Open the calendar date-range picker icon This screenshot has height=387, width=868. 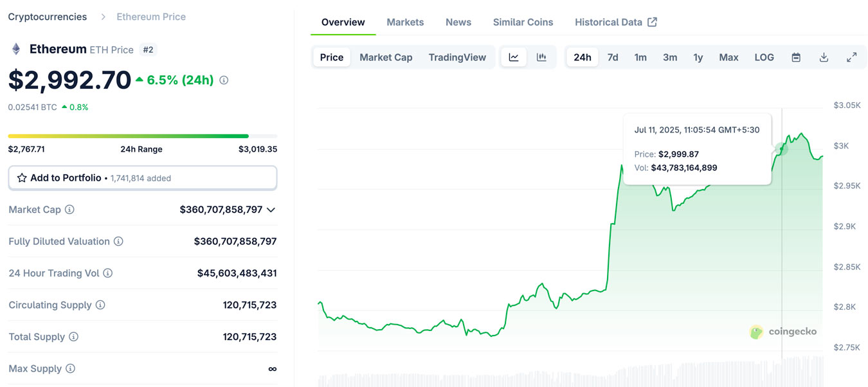point(796,57)
